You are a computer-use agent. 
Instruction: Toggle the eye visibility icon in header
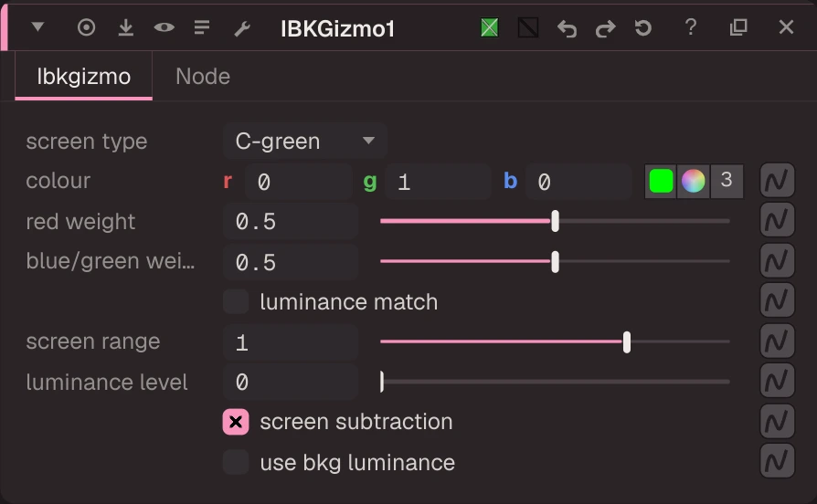[x=164, y=27]
